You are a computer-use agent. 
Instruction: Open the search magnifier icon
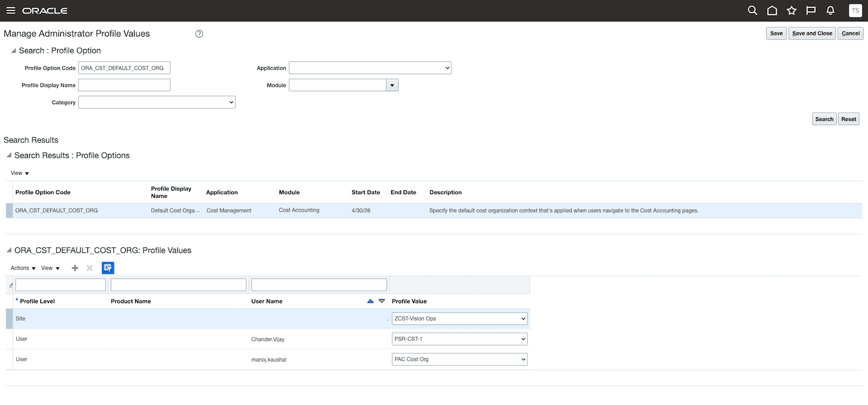click(752, 11)
